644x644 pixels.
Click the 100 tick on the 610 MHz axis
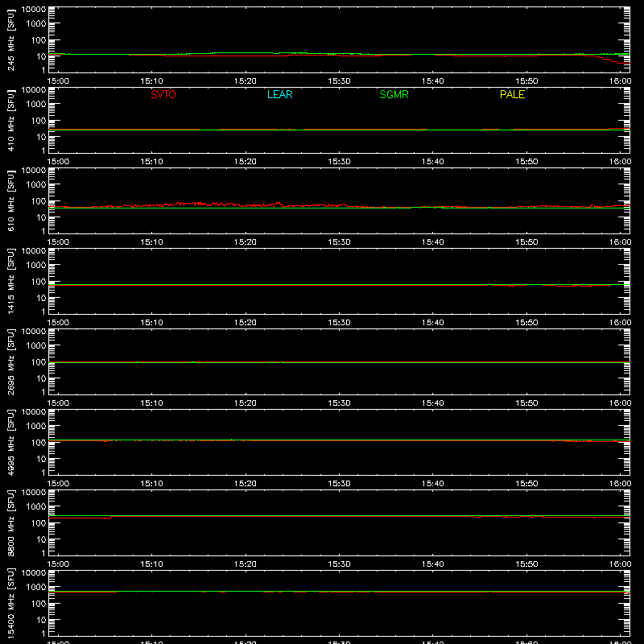(x=39, y=201)
